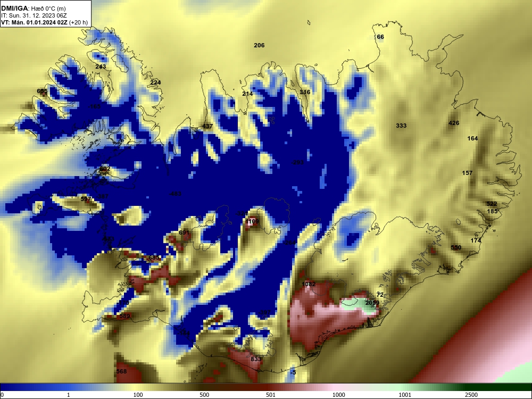Click the map value 437
This screenshot has width=532, height=399.
pos(207,126)
